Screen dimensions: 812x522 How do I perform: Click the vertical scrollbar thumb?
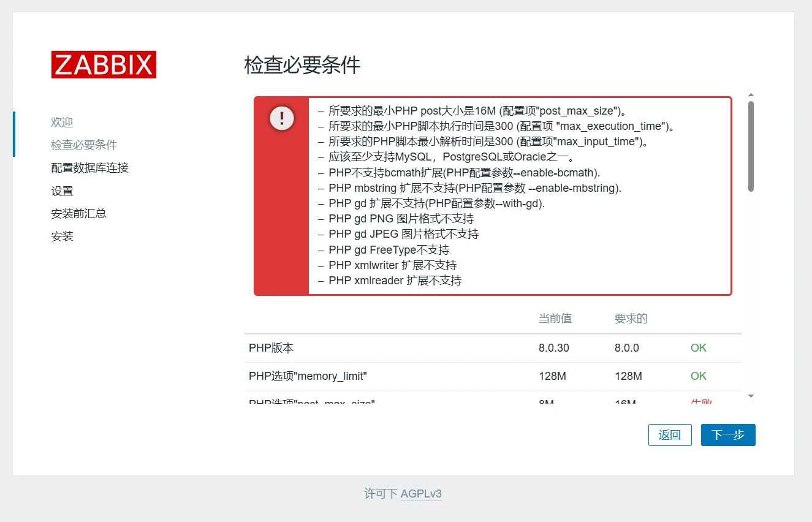(751, 146)
